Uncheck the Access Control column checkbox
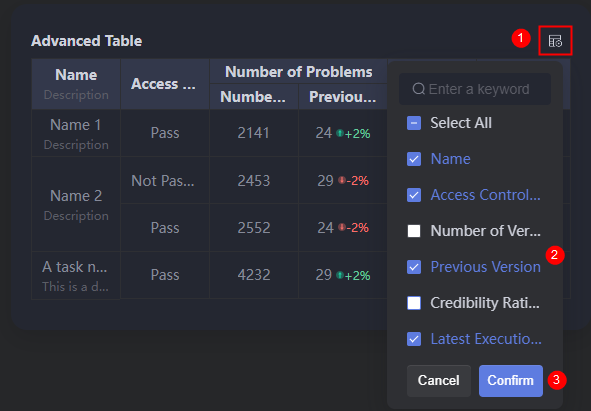The height and width of the screenshot is (411, 591). tap(414, 195)
